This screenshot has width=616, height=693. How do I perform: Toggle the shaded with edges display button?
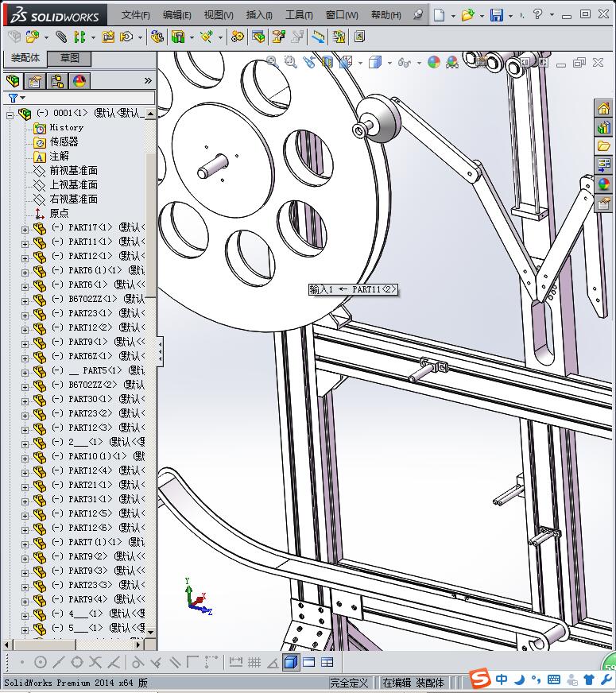[x=291, y=662]
